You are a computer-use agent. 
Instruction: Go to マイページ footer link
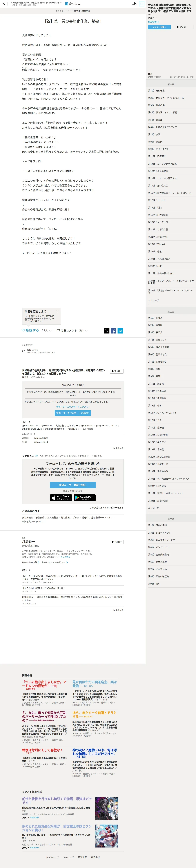(68, 857)
